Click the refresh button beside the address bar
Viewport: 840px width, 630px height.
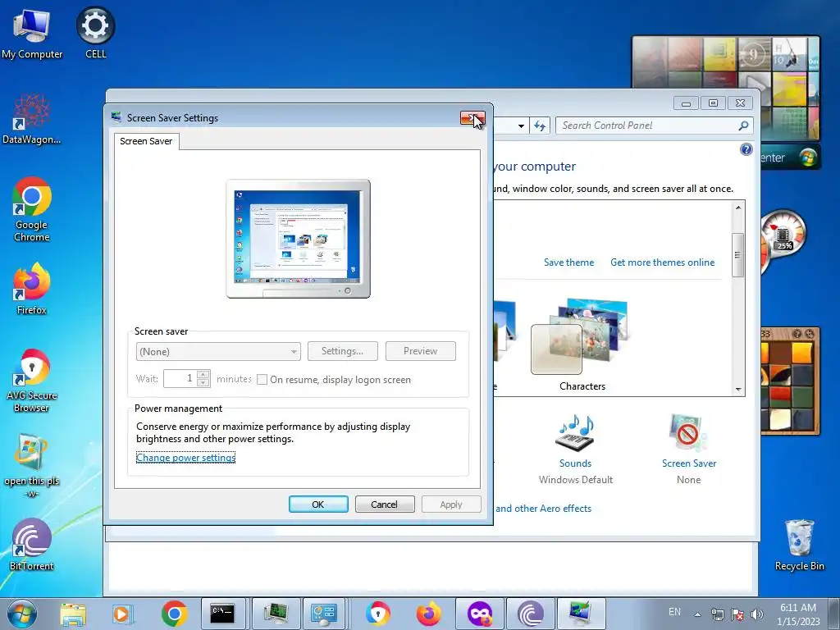[540, 126]
